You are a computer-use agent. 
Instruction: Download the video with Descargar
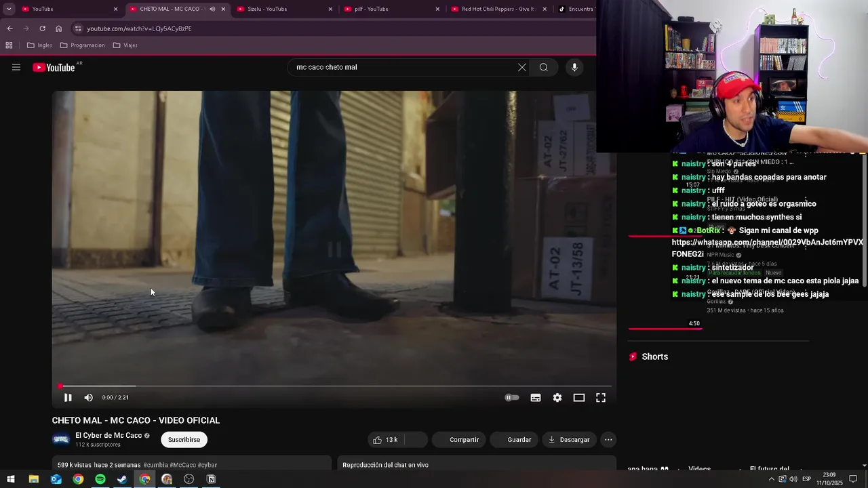click(569, 440)
